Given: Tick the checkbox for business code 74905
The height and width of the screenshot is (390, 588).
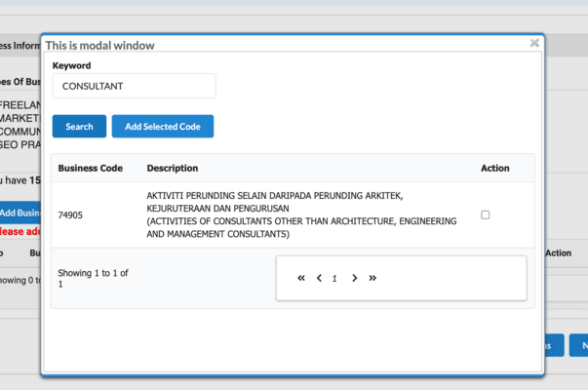Looking at the screenshot, I should tap(486, 214).
